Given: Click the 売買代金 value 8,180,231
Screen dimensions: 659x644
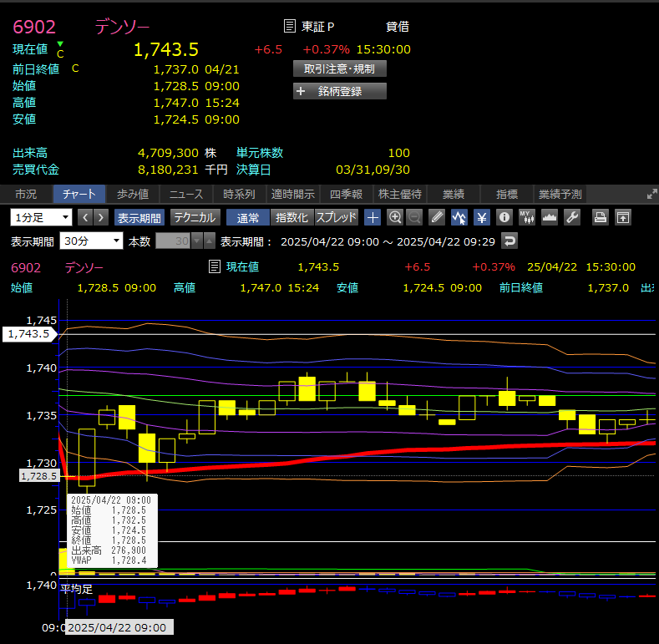Looking at the screenshot, I should pyautogui.click(x=168, y=170).
